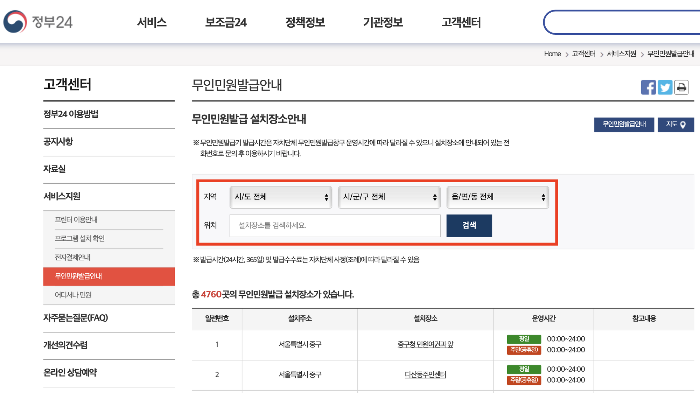Open 중구청 민원여권과 앞 location link
This screenshot has width=700, height=393.
point(425,344)
